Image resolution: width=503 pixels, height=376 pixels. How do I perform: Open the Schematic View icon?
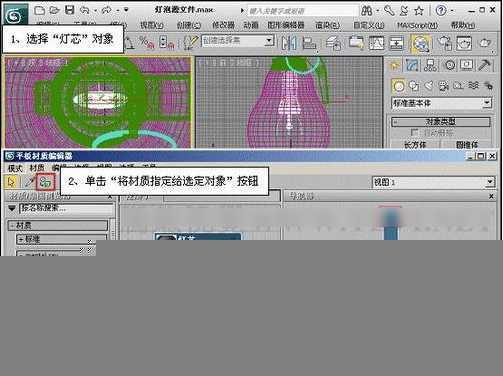click(x=396, y=43)
